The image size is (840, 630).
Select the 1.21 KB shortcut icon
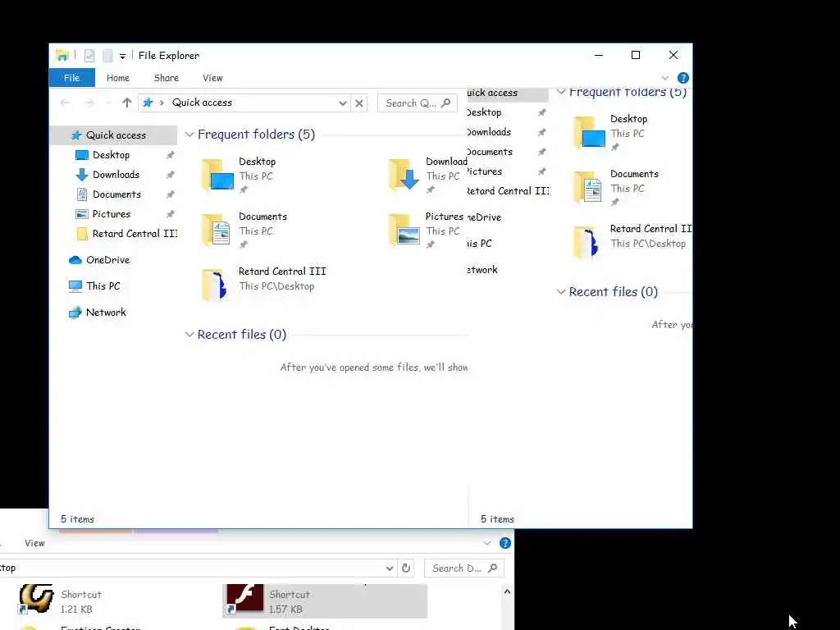point(36,600)
